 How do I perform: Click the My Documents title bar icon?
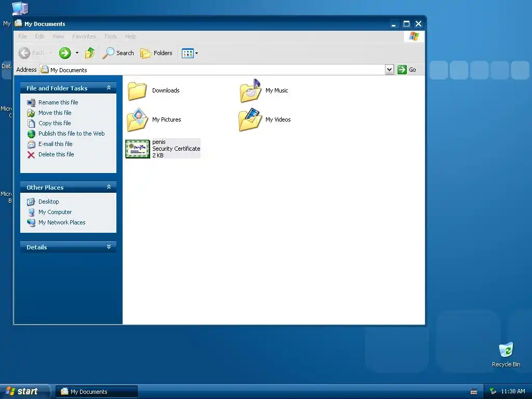pyautogui.click(x=18, y=23)
